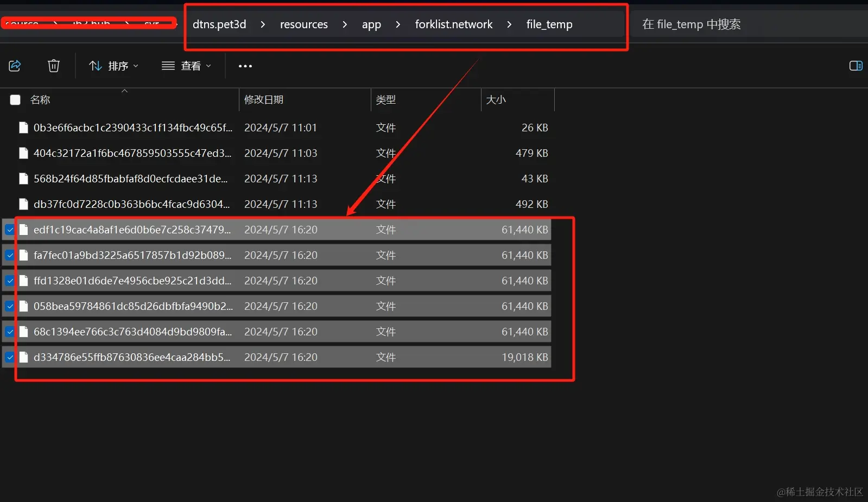The height and width of the screenshot is (502, 868).
Task: Uncheck the d334786e55ffb87630836ee4caa284bb5 file
Action: (10, 357)
